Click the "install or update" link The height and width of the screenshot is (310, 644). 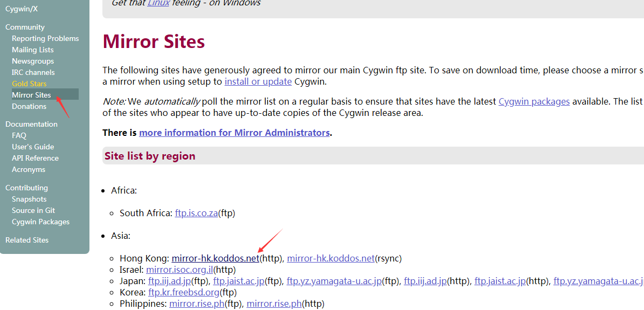tap(258, 81)
